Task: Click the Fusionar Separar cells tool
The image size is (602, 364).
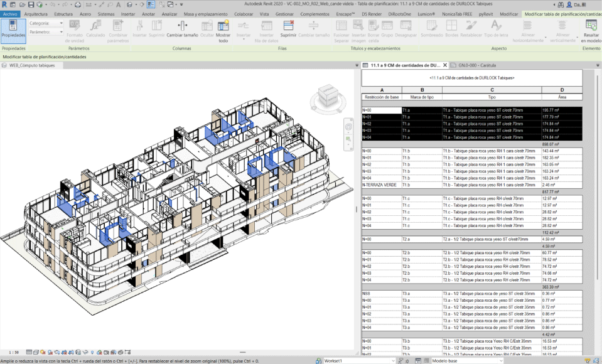Action: pos(341,31)
